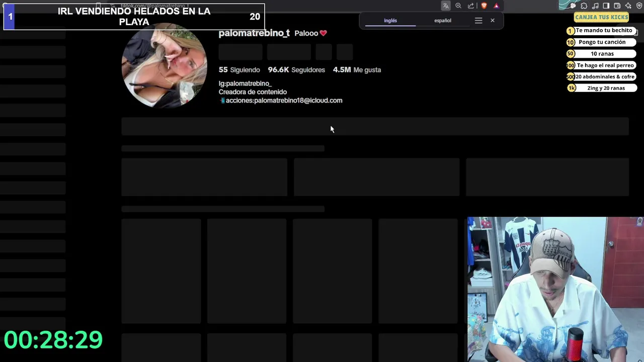Open the 55 Siguiendo list
The height and width of the screenshot is (362, 644).
[239, 70]
